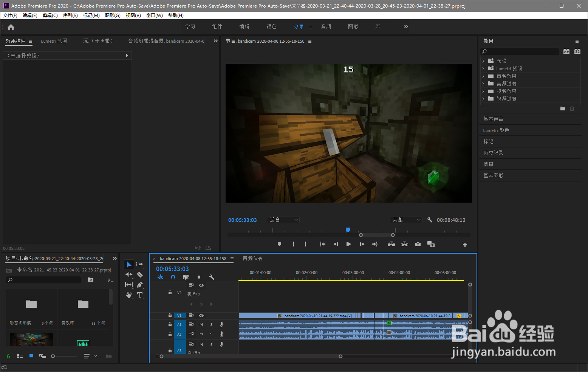This screenshot has width=588, height=372.
Task: Switch to Color workspace tab
Action: coord(271,26)
